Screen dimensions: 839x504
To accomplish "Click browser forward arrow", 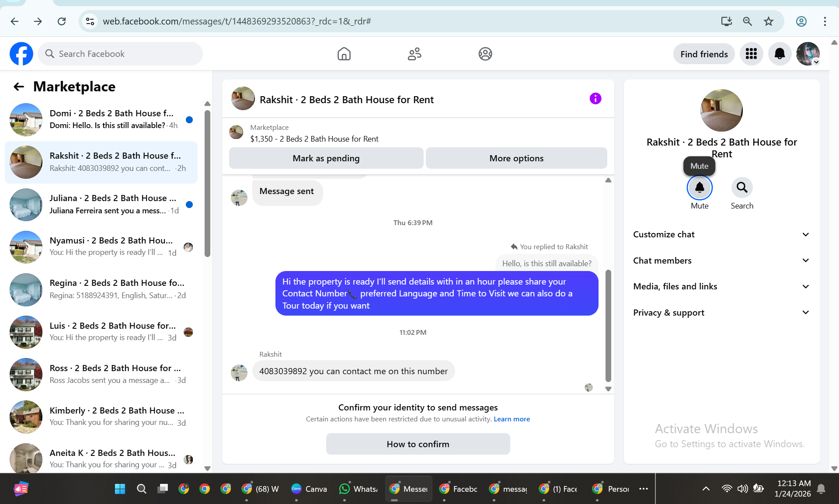I will (38, 21).
